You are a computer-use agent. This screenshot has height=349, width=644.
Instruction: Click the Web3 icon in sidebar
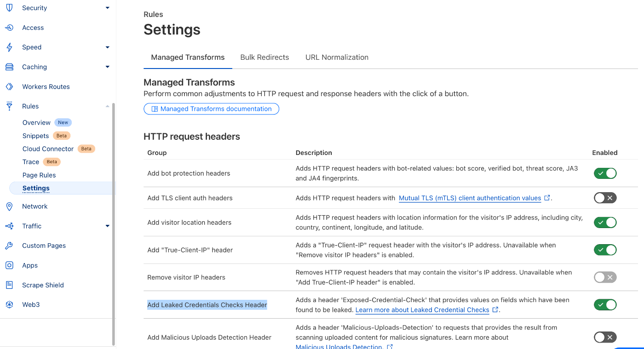click(9, 304)
